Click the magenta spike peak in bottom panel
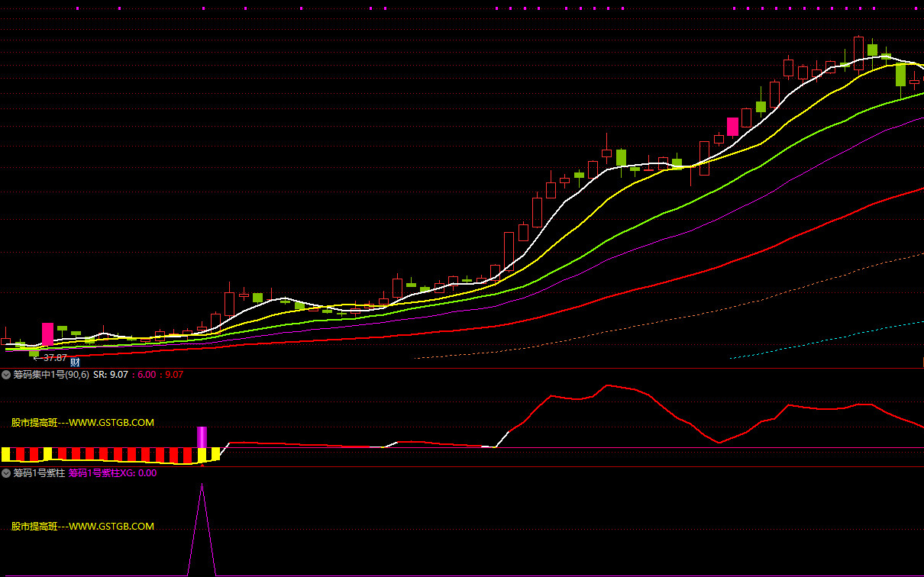The height and width of the screenshot is (577, 924). coord(202,485)
